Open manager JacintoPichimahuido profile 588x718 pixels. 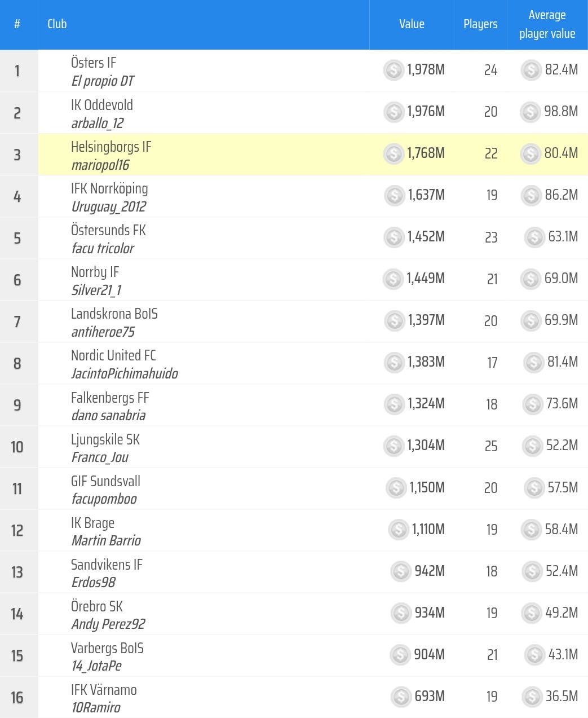tap(125, 373)
